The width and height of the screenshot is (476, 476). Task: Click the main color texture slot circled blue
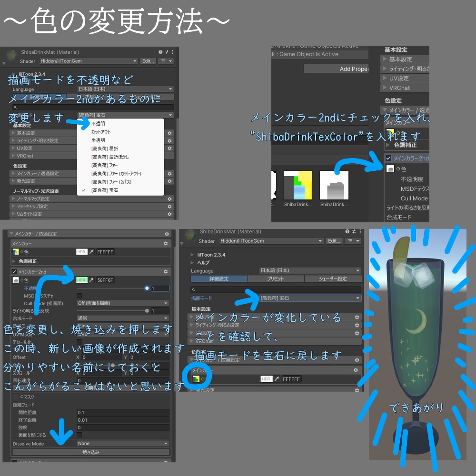196,379
